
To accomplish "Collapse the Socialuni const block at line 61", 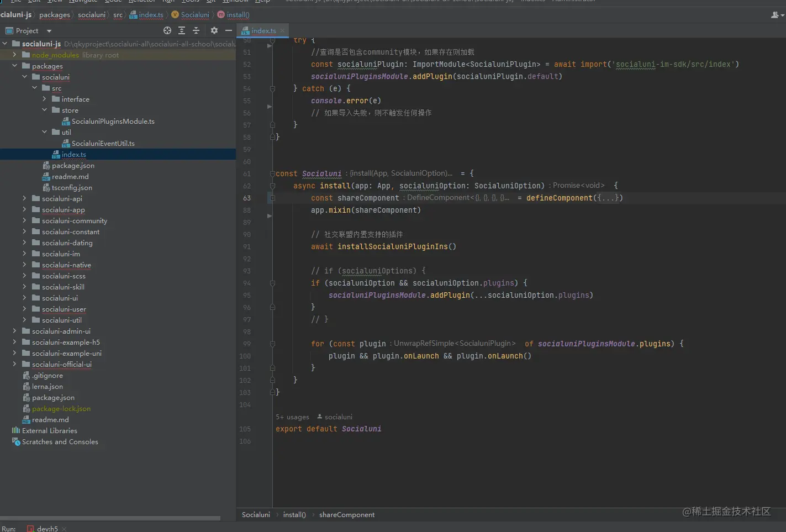I will [x=272, y=173].
